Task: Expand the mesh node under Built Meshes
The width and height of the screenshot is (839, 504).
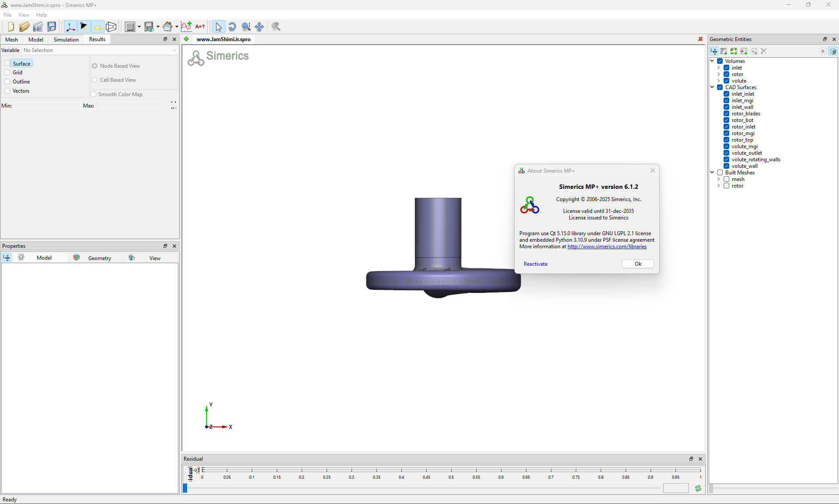Action: [719, 179]
